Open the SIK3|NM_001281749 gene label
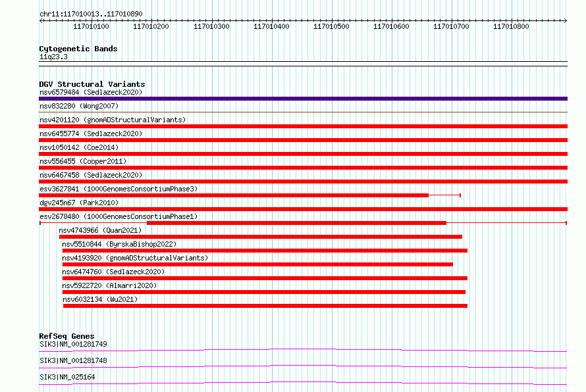 click(73, 344)
